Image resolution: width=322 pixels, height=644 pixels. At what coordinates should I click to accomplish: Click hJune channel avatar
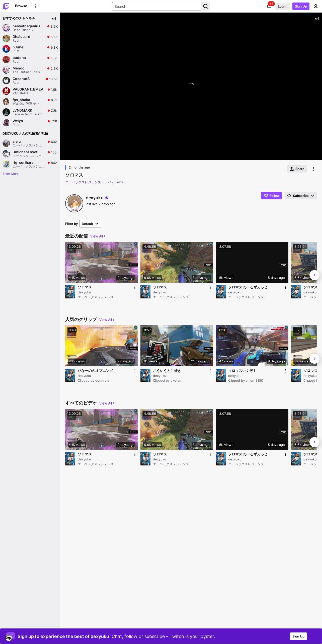(6, 49)
